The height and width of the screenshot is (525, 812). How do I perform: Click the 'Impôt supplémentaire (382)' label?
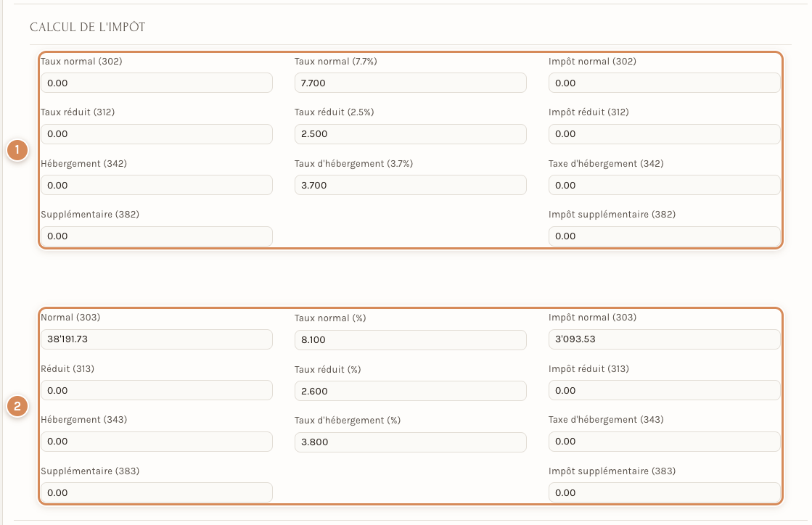612,215
